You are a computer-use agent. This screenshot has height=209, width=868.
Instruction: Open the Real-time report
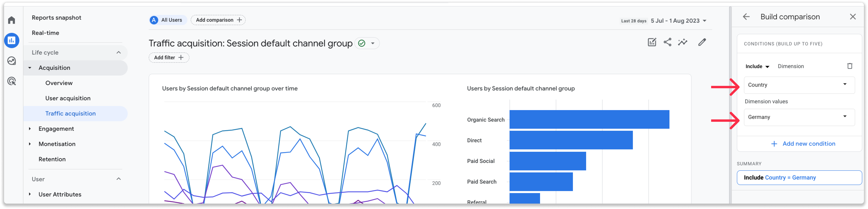tap(45, 33)
